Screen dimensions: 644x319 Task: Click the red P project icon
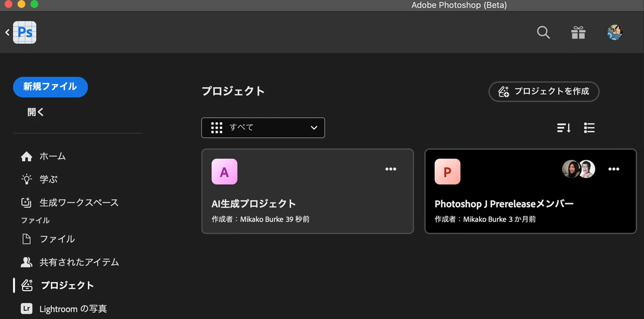click(x=447, y=172)
